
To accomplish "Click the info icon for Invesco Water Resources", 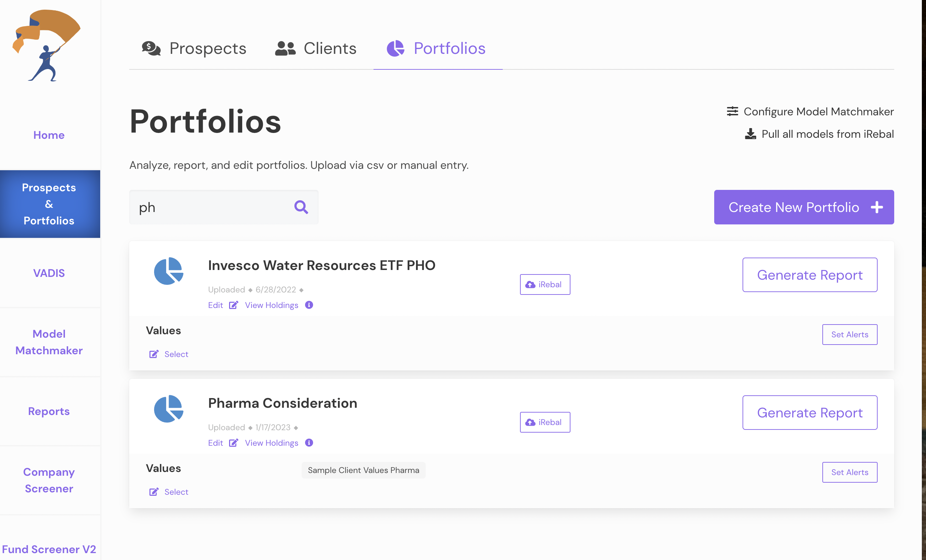I will 309,305.
